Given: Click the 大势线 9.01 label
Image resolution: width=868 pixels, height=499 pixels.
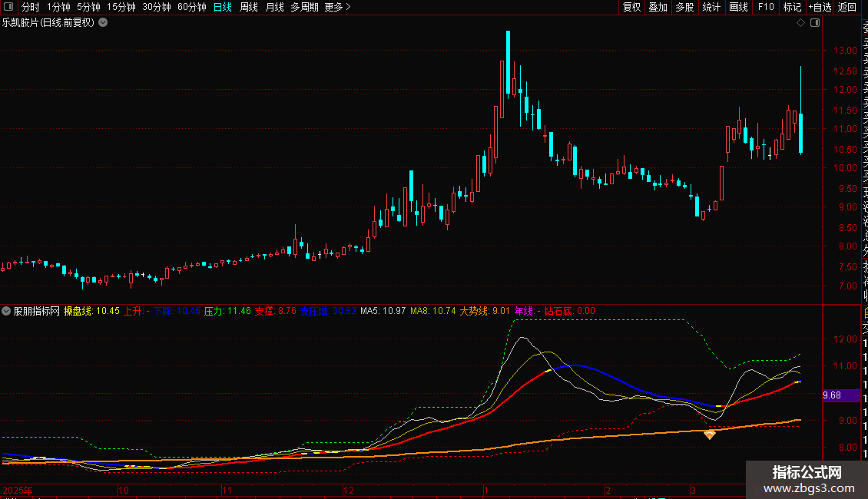Looking at the screenshot, I should tap(485, 311).
